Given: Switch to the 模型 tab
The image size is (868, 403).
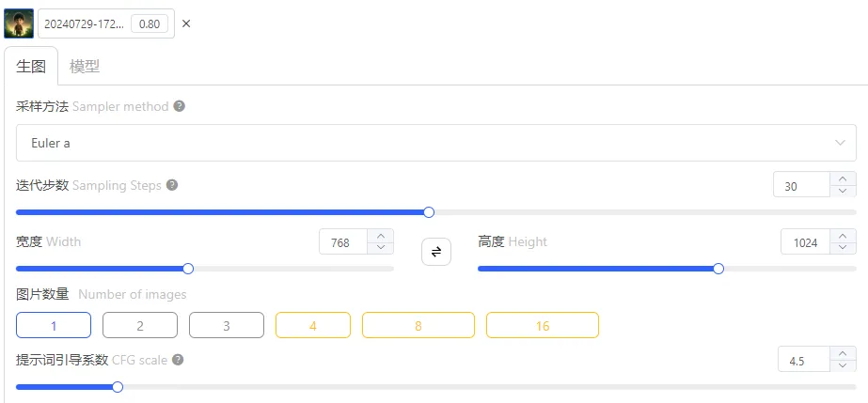Looking at the screenshot, I should tap(85, 66).
